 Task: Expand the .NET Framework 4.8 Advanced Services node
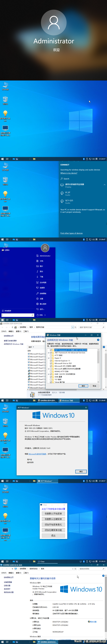pyautogui.click(x=49, y=353)
